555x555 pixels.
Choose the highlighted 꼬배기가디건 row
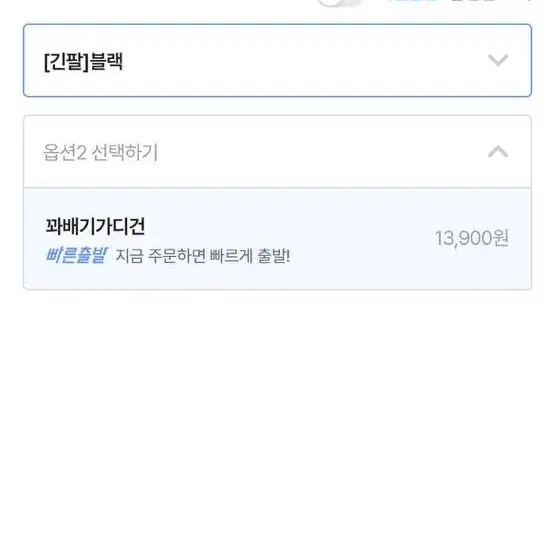[277, 239]
